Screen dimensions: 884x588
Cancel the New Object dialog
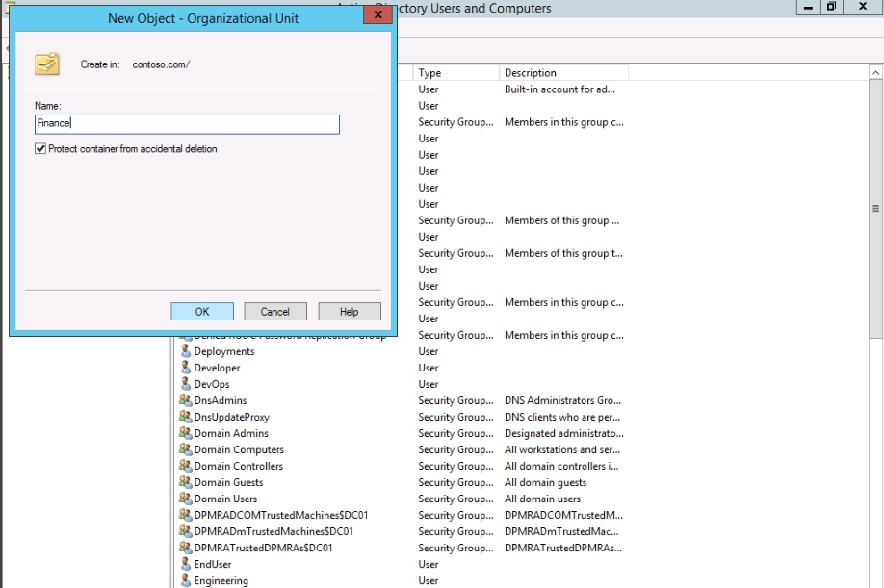274,312
